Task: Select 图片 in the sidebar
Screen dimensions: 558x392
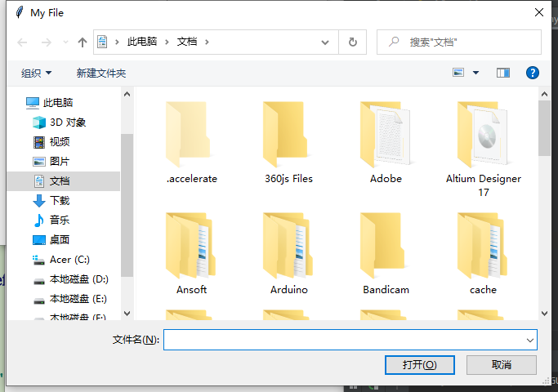Action: [60, 162]
